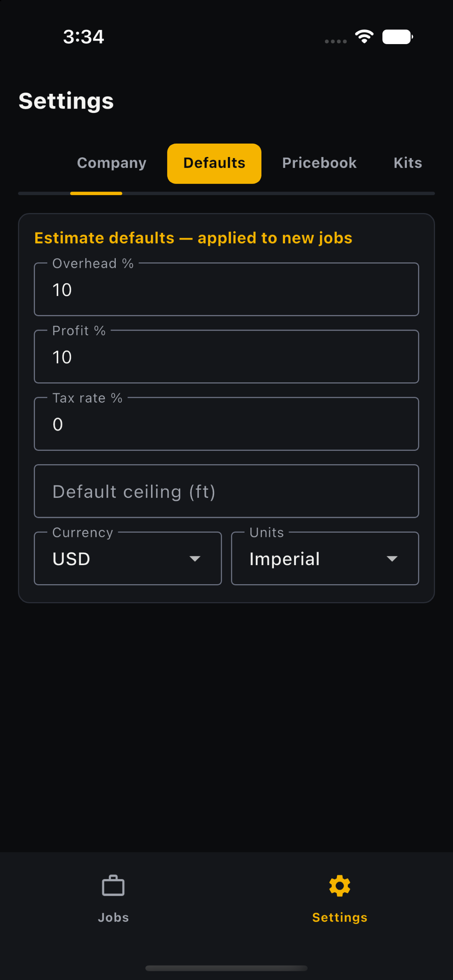The height and width of the screenshot is (980, 453).
Task: Tap the battery indicator icon
Action: pos(398,37)
